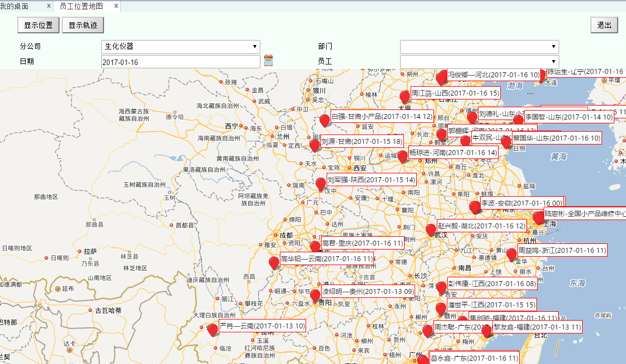Click the 显示位置 button
This screenshot has height=364, width=626.
38,24
